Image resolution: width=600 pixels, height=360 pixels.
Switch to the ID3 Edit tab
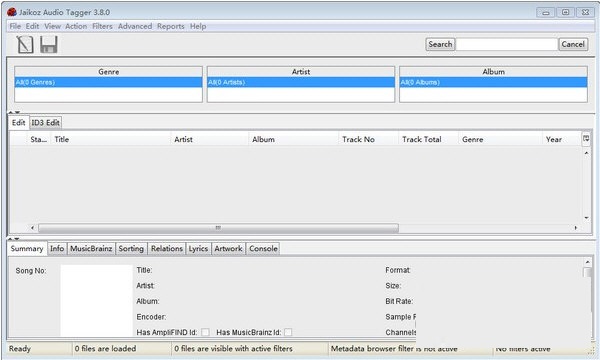[x=45, y=123]
